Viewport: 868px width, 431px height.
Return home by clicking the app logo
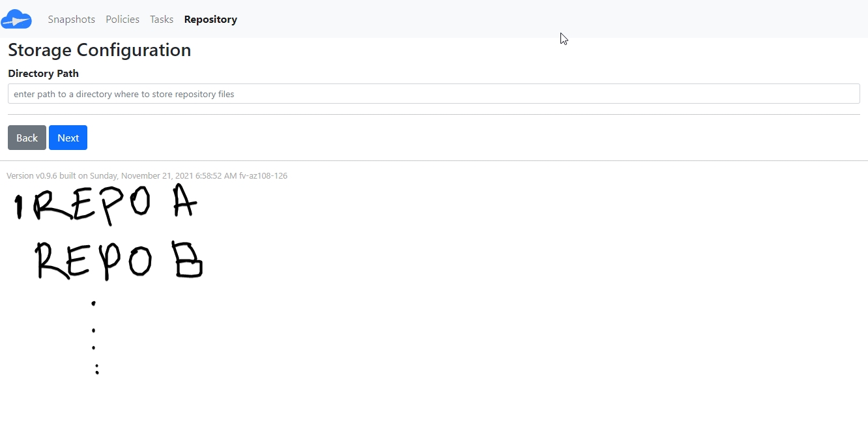coord(16,19)
